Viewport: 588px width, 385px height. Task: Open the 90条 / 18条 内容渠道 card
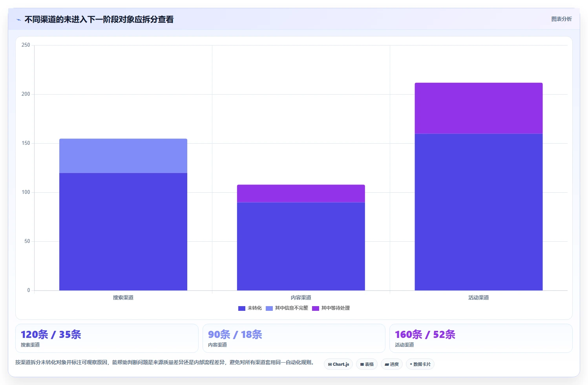pos(294,338)
